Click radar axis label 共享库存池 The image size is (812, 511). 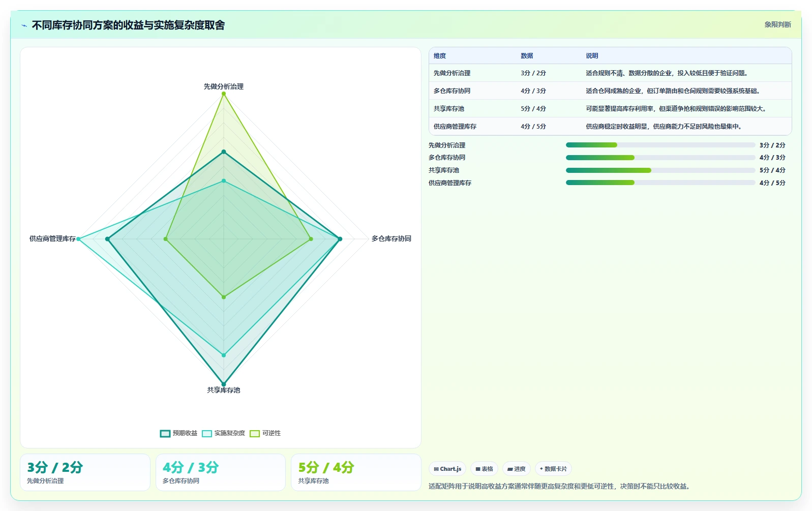224,390
